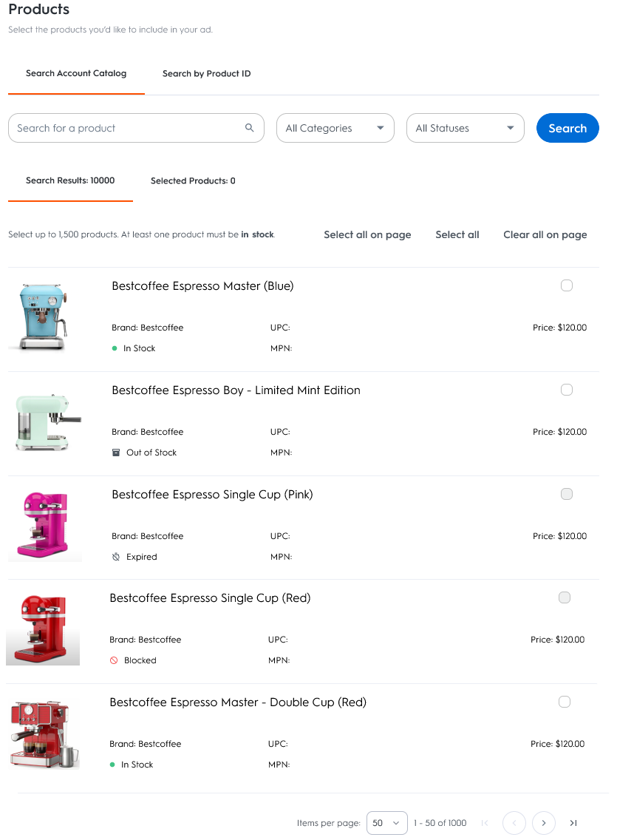Tick Espresso Master Double Cup (Red) checkbox
The width and height of the screenshot is (617, 840).
565,702
